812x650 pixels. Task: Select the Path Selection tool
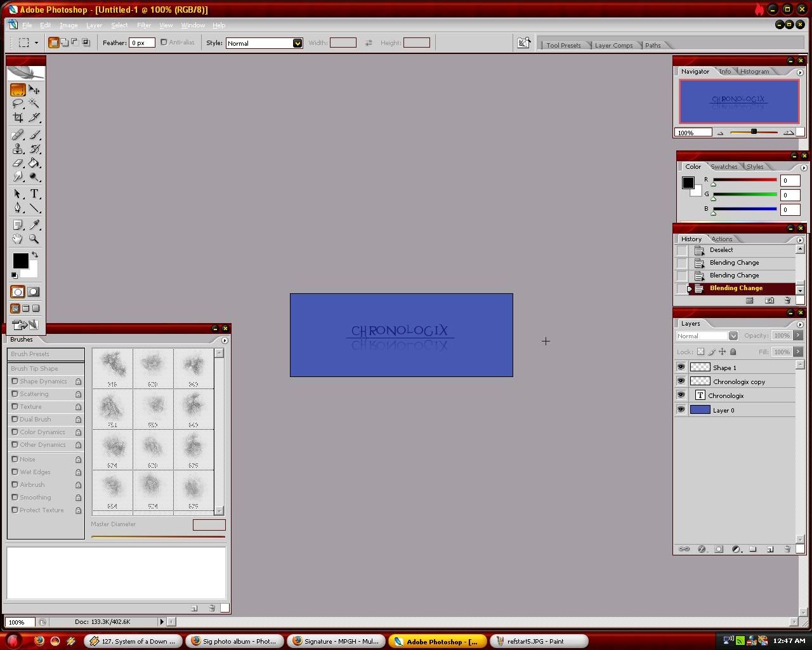click(x=18, y=194)
